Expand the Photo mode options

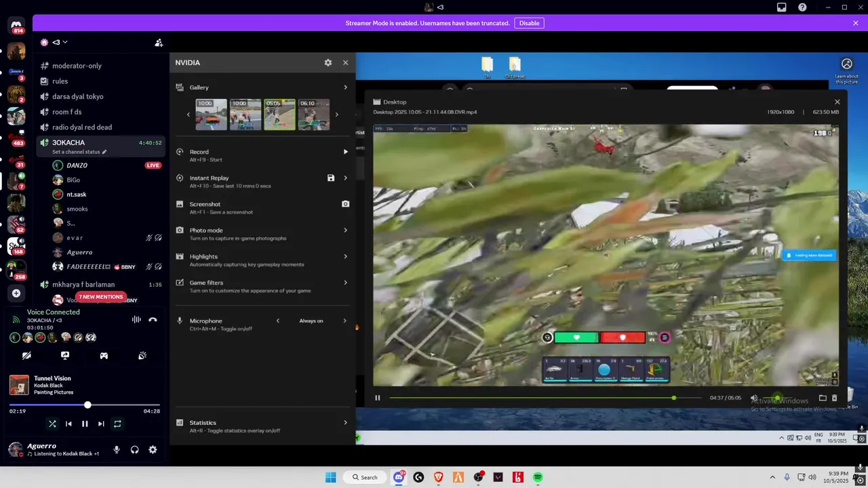click(x=345, y=230)
